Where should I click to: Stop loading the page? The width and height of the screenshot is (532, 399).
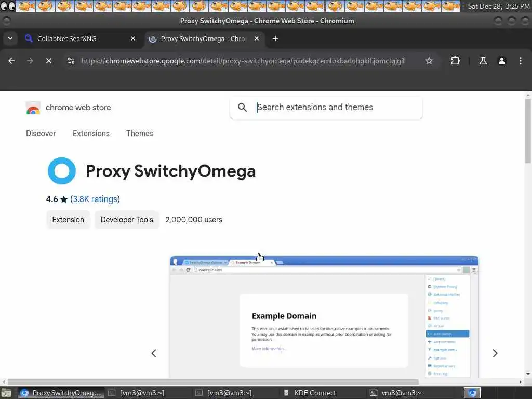point(49,61)
